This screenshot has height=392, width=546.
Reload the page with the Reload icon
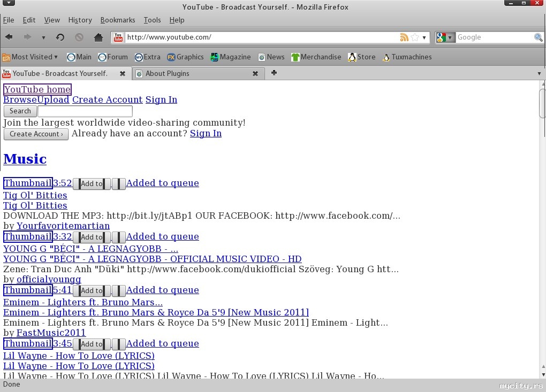(x=60, y=37)
